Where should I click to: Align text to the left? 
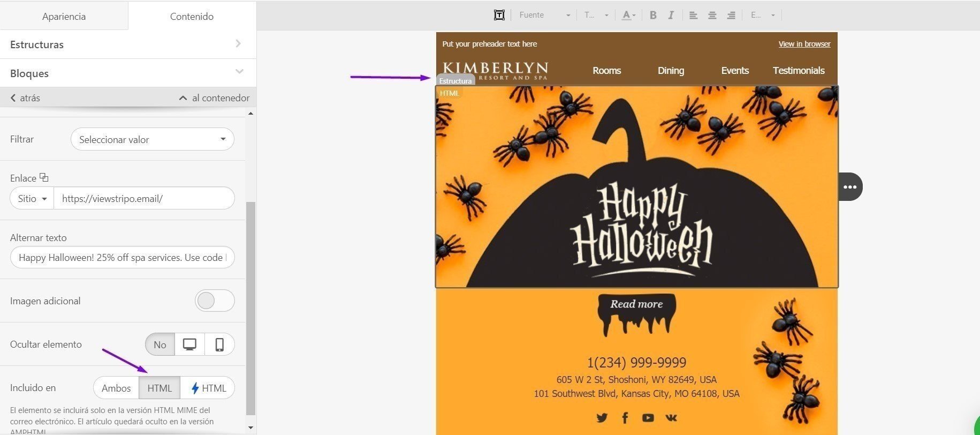click(x=693, y=15)
